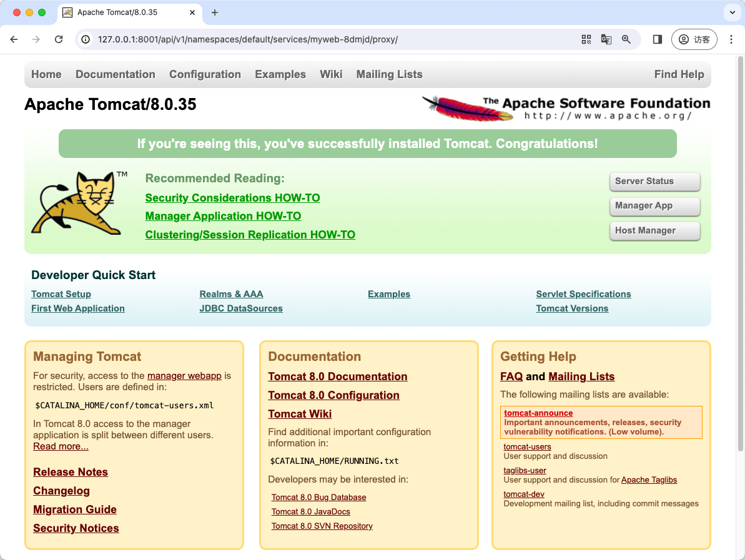Image resolution: width=745 pixels, height=560 pixels.
Task: Click the Host Manager button
Action: point(654,231)
